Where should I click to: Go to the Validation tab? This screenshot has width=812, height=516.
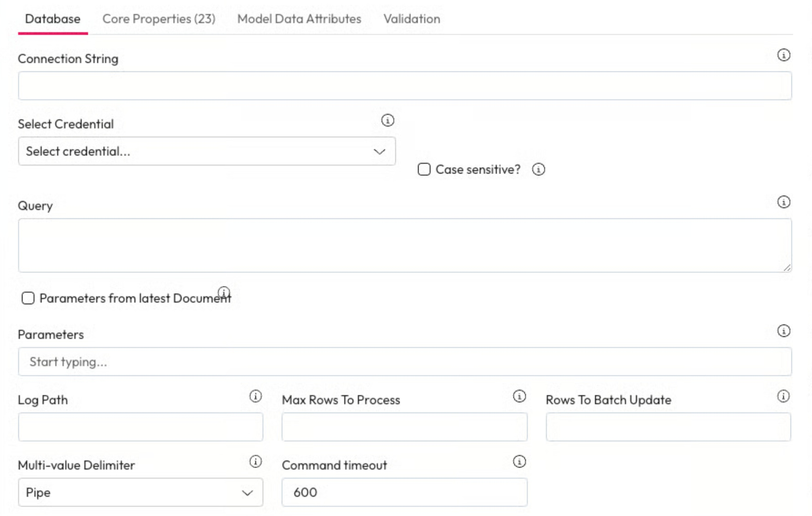pos(412,19)
